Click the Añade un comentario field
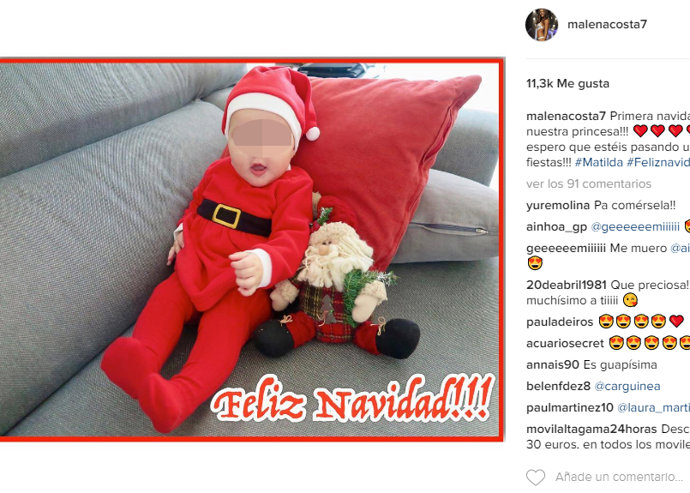Image resolution: width=690 pixels, height=493 pixels. point(619,477)
